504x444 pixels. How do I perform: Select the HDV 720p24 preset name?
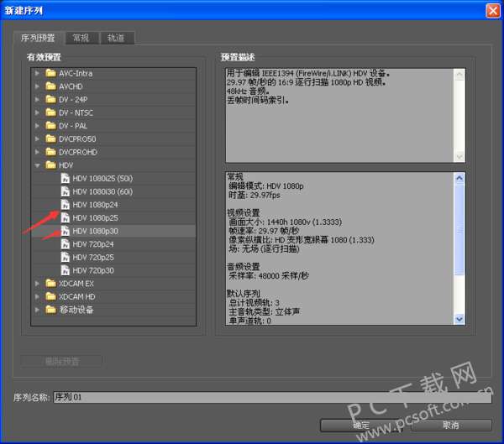coord(93,244)
